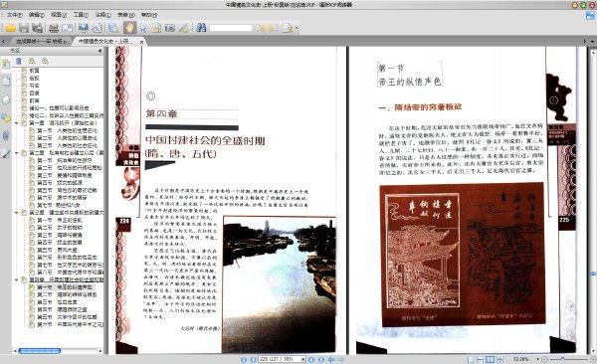The image size is (597, 364).
Task: Collapse the 第一章 bookmark branch
Action: tap(16, 123)
